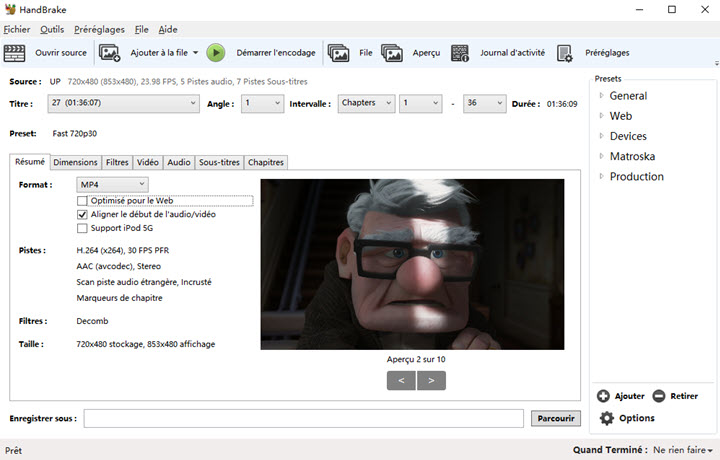Enable Support iPod 5G checkbox
The width and height of the screenshot is (720, 460).
(82, 228)
